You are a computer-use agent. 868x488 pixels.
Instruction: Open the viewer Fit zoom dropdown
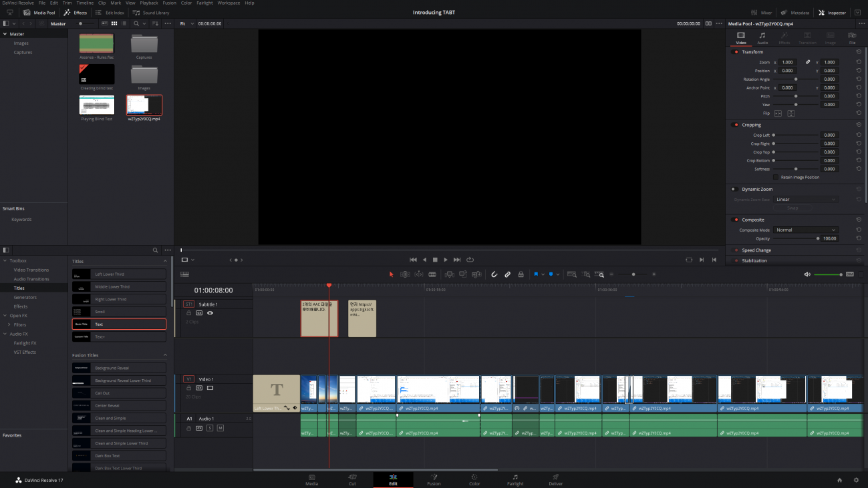coord(187,23)
